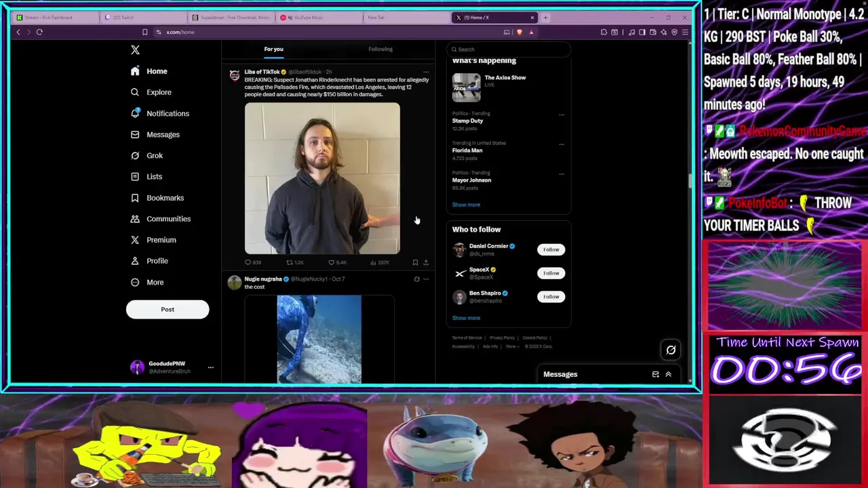Click the X logo in sidebar
The width and height of the screenshot is (868, 488).
[135, 49]
